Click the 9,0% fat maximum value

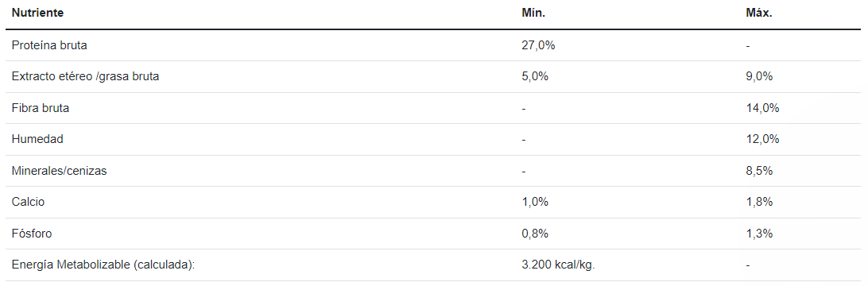point(760,77)
